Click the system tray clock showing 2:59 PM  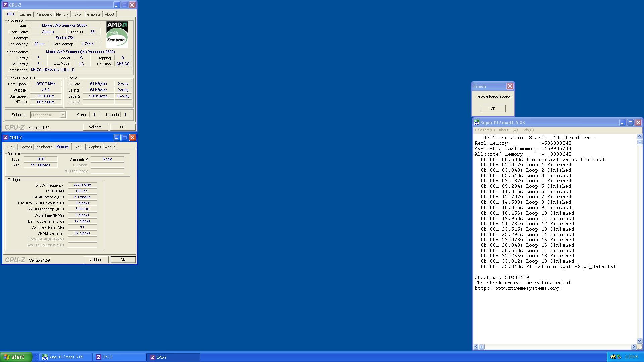pyautogui.click(x=631, y=357)
